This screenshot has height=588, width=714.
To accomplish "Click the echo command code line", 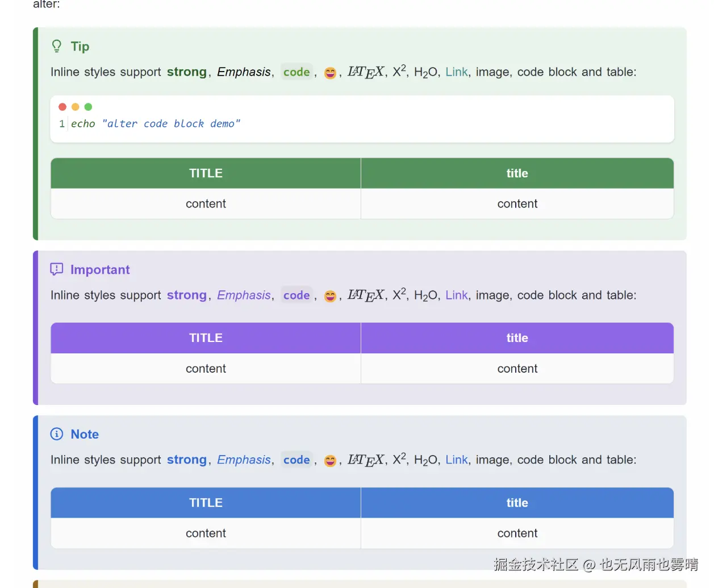I will [x=155, y=124].
